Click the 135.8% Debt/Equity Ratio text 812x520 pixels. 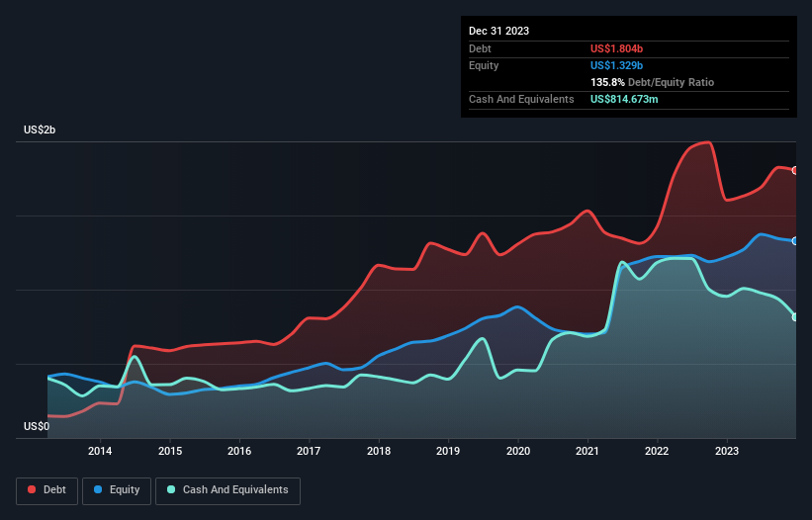tap(652, 82)
